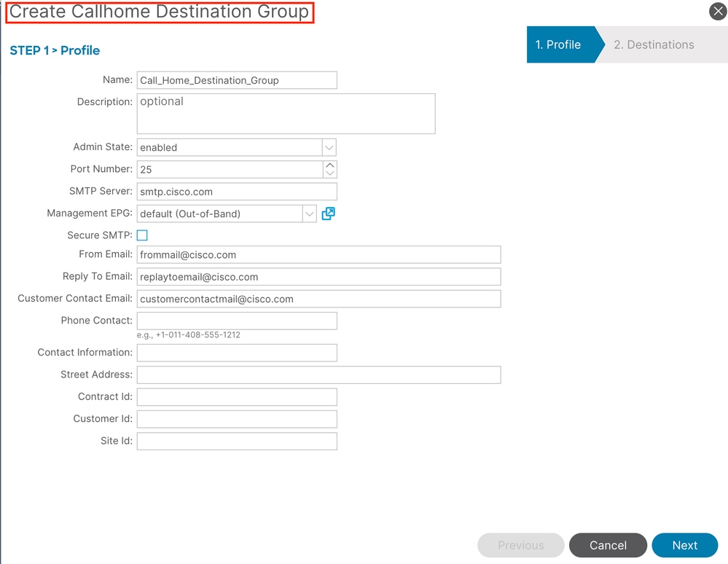Select the From Email field

pos(318,255)
